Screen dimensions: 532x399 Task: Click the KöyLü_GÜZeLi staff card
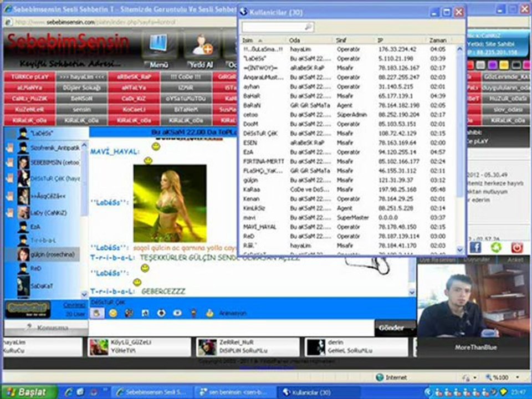click(x=139, y=347)
